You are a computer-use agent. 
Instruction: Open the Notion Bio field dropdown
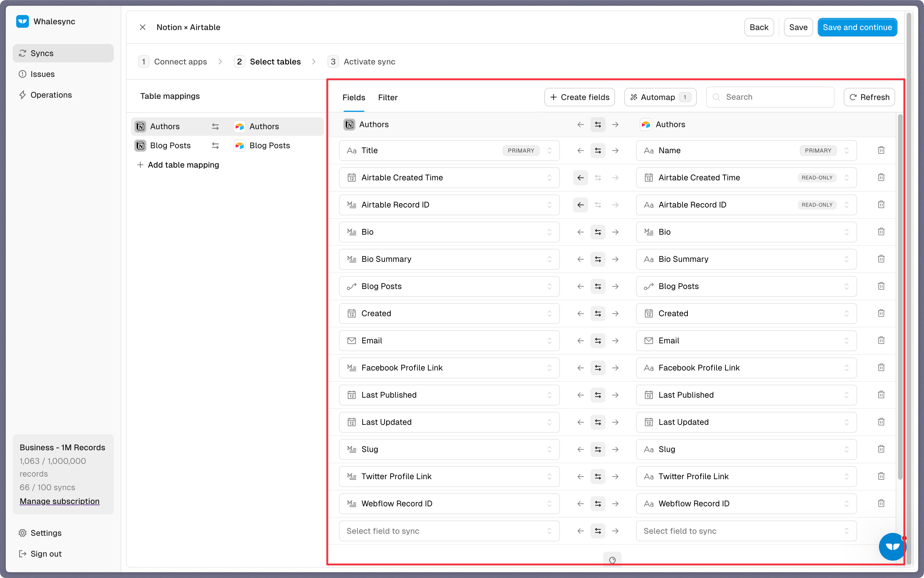pos(449,232)
